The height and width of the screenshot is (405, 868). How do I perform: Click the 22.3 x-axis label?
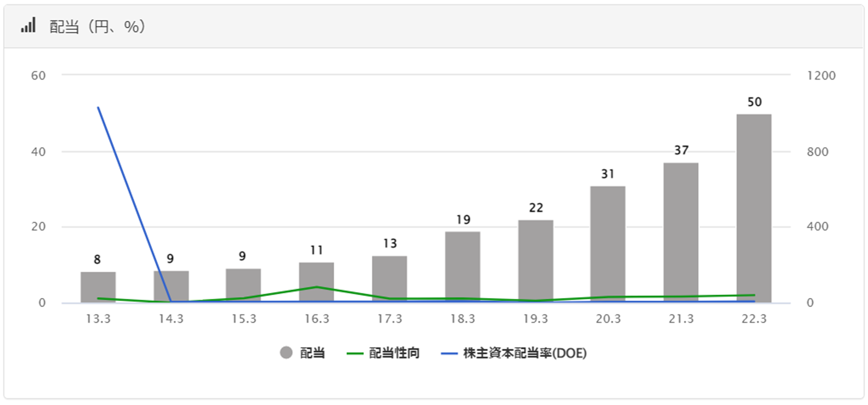pyautogui.click(x=754, y=319)
